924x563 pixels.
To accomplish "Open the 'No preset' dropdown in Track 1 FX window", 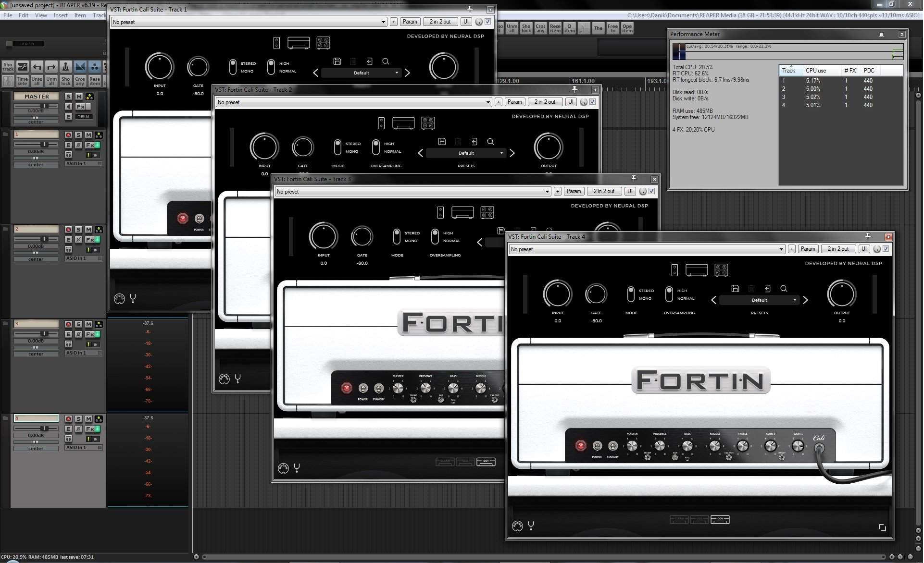I will pyautogui.click(x=249, y=22).
